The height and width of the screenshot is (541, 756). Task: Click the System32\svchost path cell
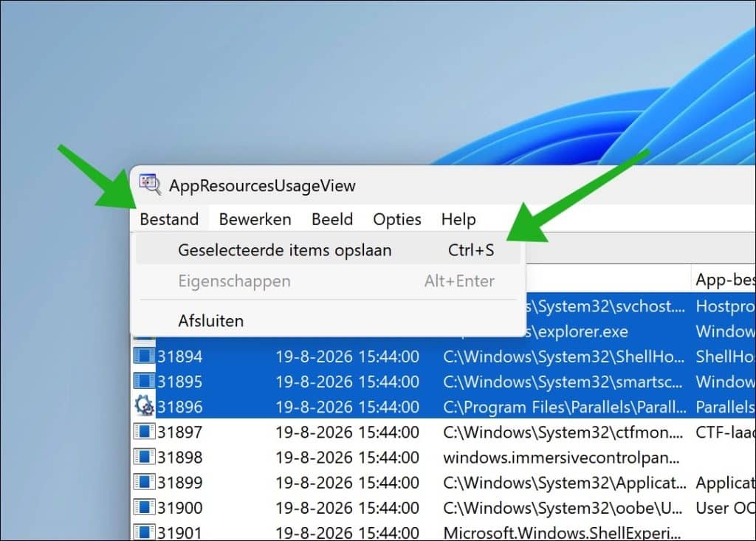pyautogui.click(x=605, y=306)
